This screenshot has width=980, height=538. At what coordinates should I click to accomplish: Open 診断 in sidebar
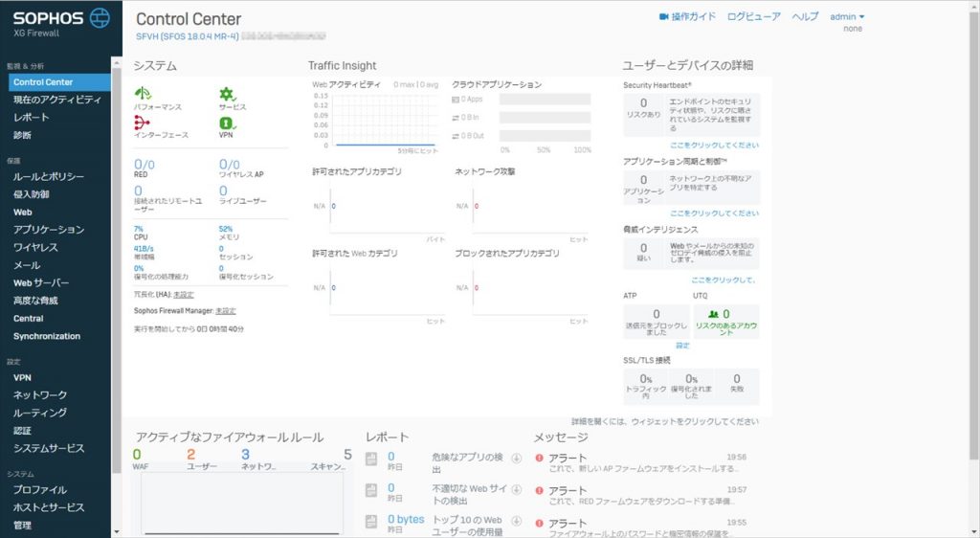pos(22,135)
